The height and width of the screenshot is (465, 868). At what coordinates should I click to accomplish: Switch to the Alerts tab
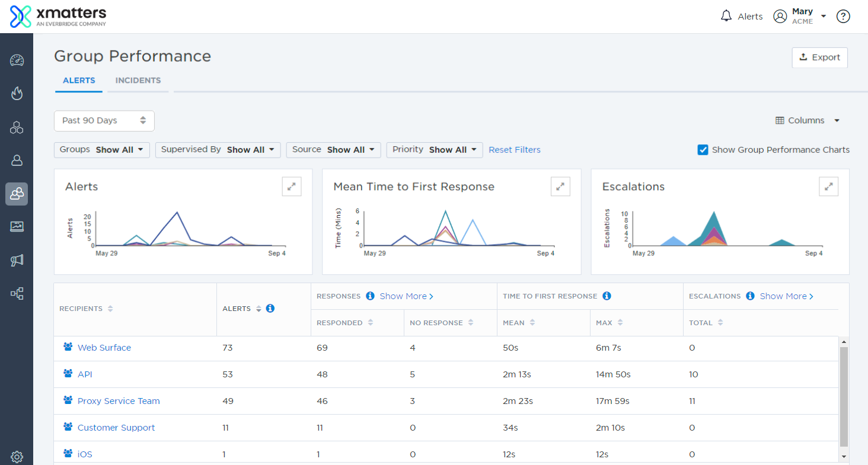79,81
